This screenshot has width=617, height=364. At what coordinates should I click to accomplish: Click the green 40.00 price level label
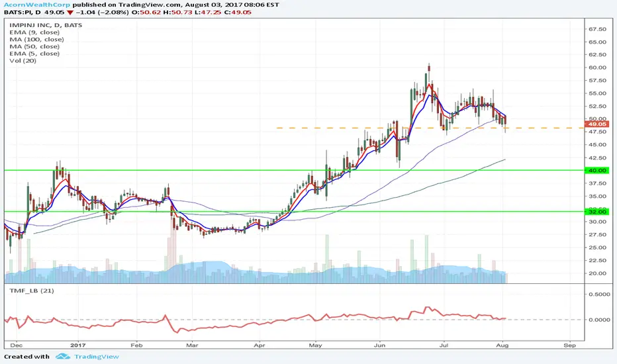tap(597, 170)
